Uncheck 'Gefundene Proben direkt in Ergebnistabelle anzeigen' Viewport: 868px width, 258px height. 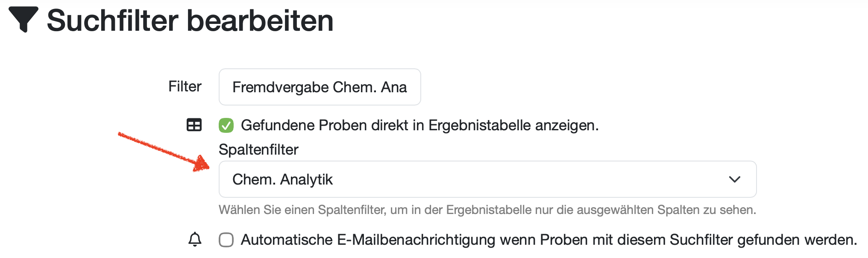click(226, 126)
